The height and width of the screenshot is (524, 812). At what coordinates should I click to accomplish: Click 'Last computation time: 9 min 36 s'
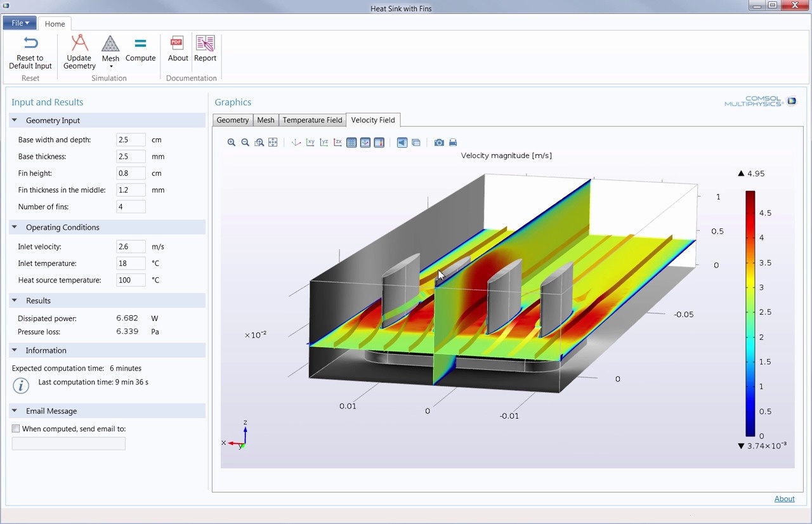(93, 382)
